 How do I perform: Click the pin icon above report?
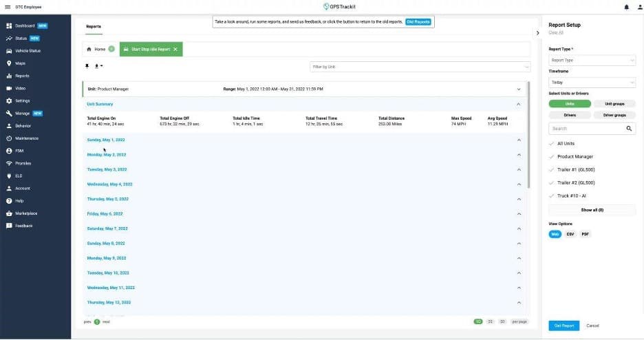[87, 66]
